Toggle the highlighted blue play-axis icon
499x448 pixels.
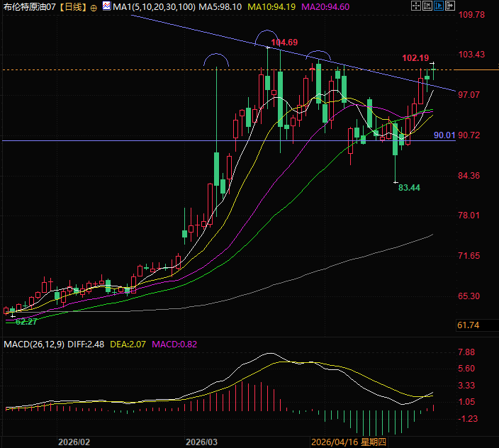coord(439,6)
